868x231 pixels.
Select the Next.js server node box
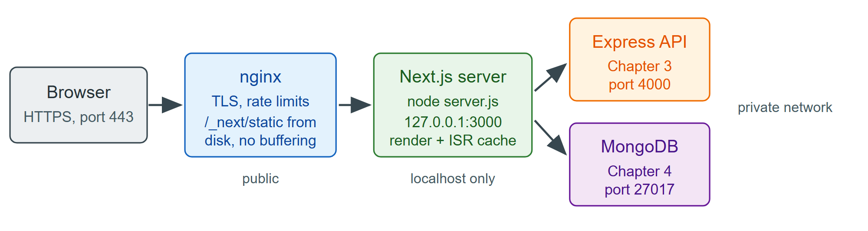coord(453,105)
